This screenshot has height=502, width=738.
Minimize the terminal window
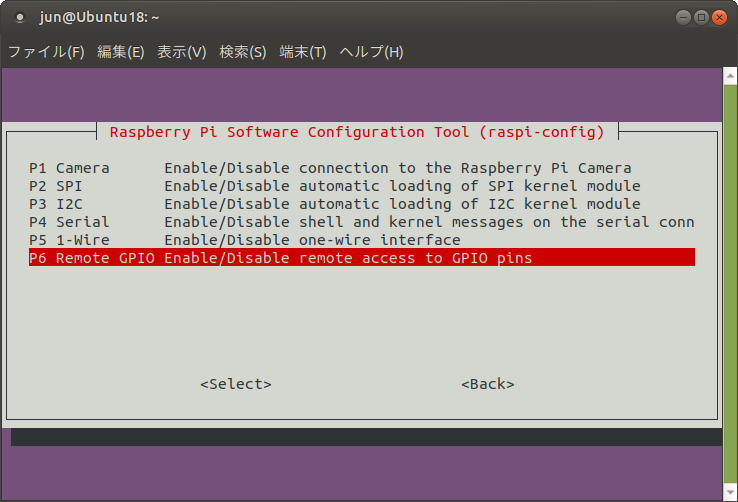683,17
